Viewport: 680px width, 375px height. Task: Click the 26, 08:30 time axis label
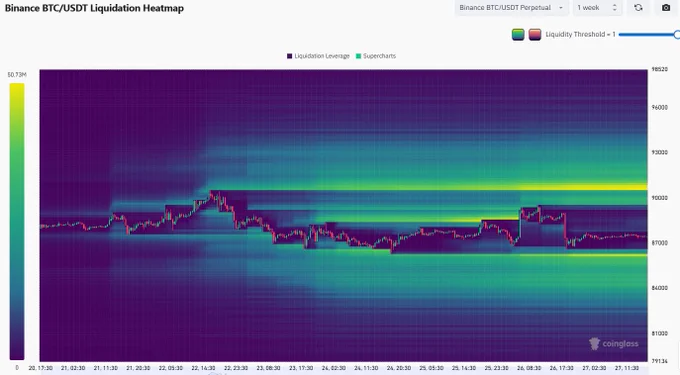click(x=529, y=368)
